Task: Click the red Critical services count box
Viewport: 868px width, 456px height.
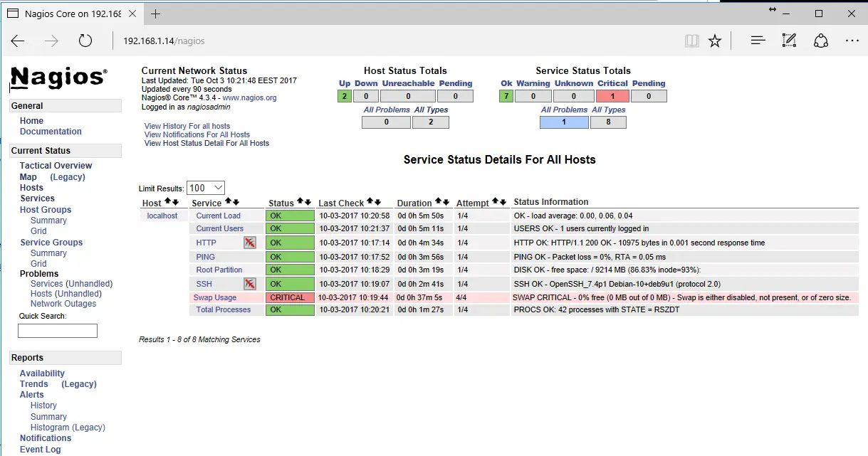Action: 612,96
